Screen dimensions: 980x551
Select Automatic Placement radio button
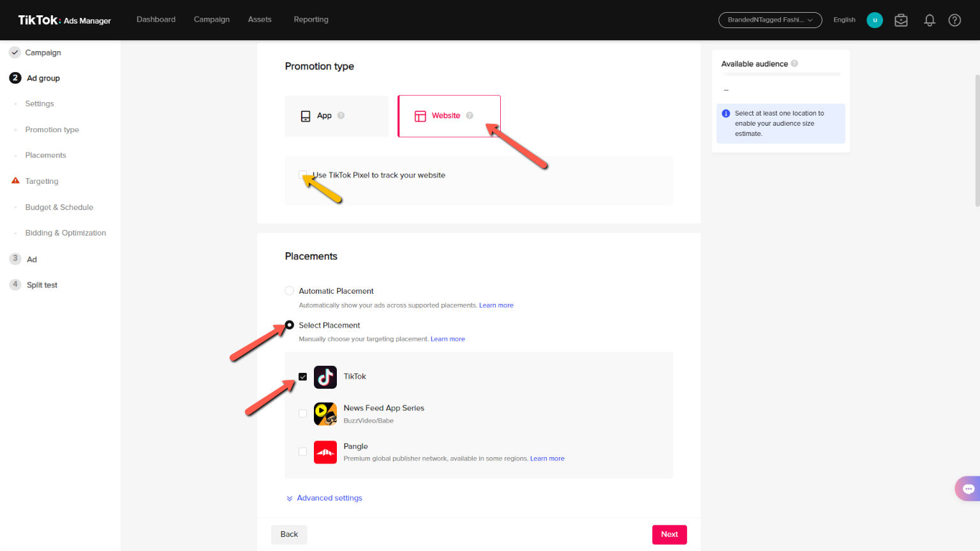(x=289, y=291)
